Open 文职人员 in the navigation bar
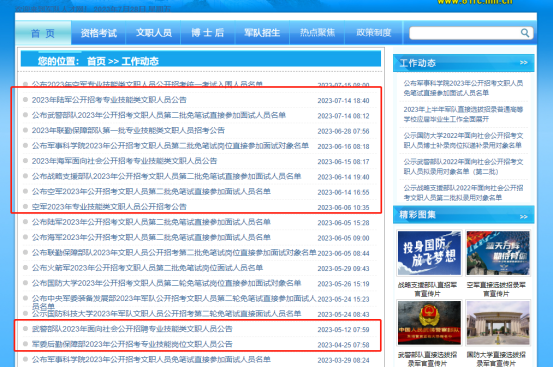 (154, 33)
